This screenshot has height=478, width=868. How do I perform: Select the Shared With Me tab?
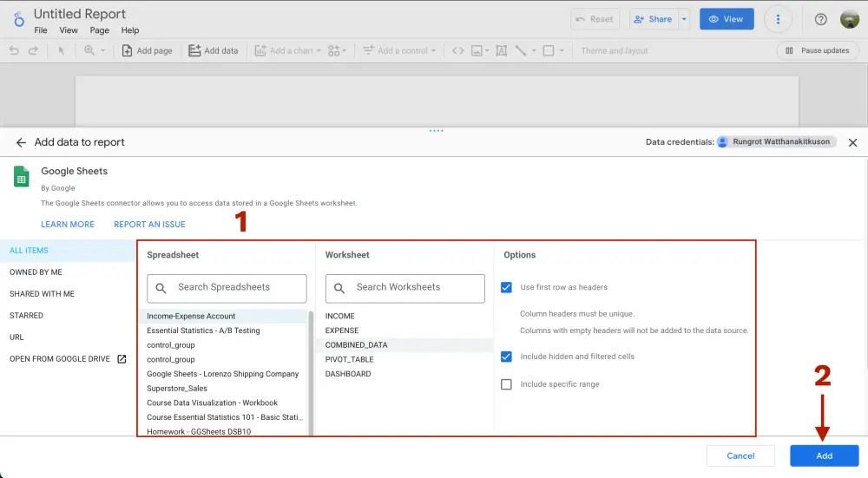42,294
